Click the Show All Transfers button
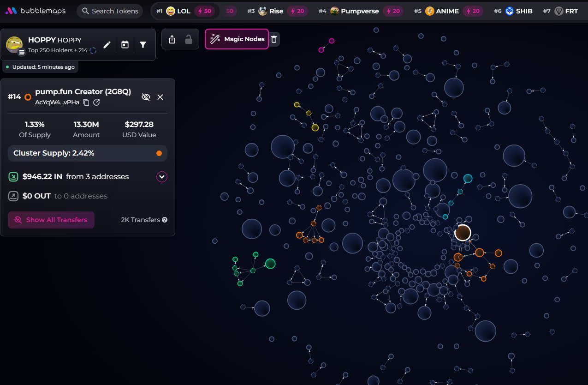The height and width of the screenshot is (385, 588). pyautogui.click(x=51, y=220)
